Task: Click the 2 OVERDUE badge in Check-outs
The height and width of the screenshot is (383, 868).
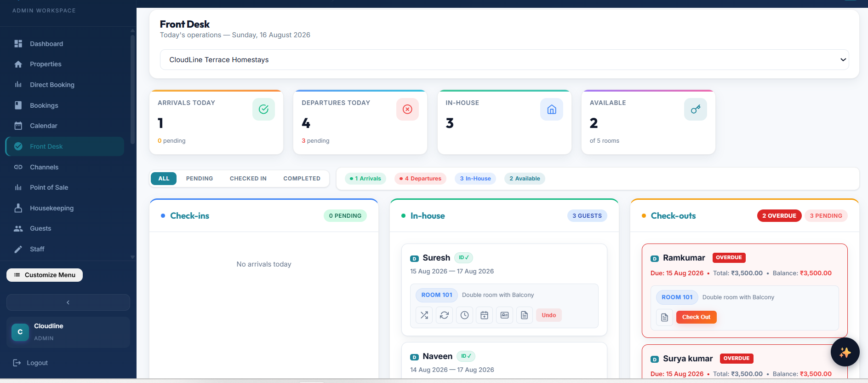Action: [779, 216]
